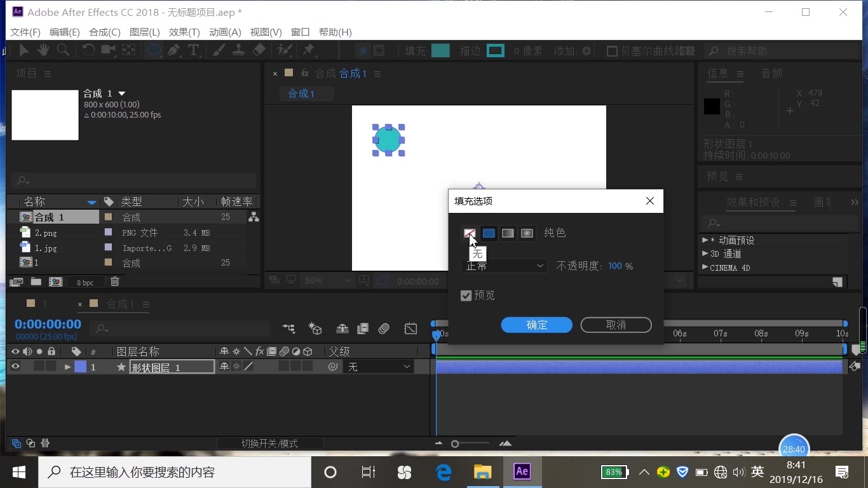This screenshot has width=868, height=488.
Task: Select the Hand tool in the toolbar
Action: coord(43,50)
